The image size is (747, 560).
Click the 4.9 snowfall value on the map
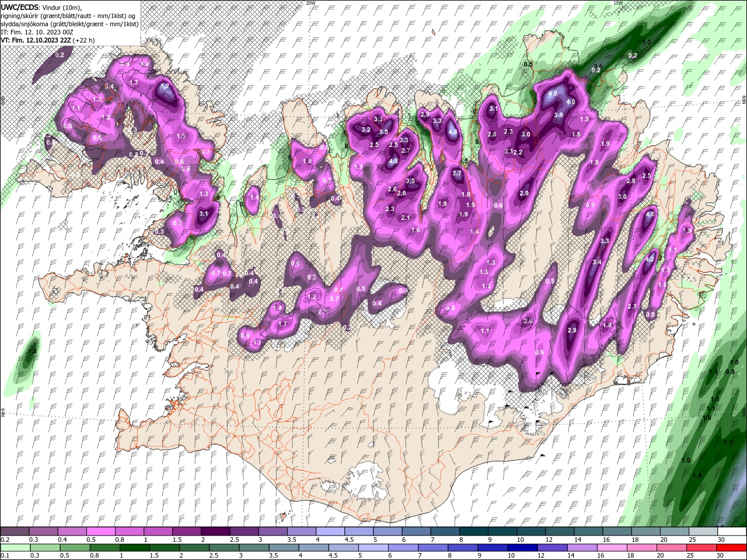click(571, 101)
